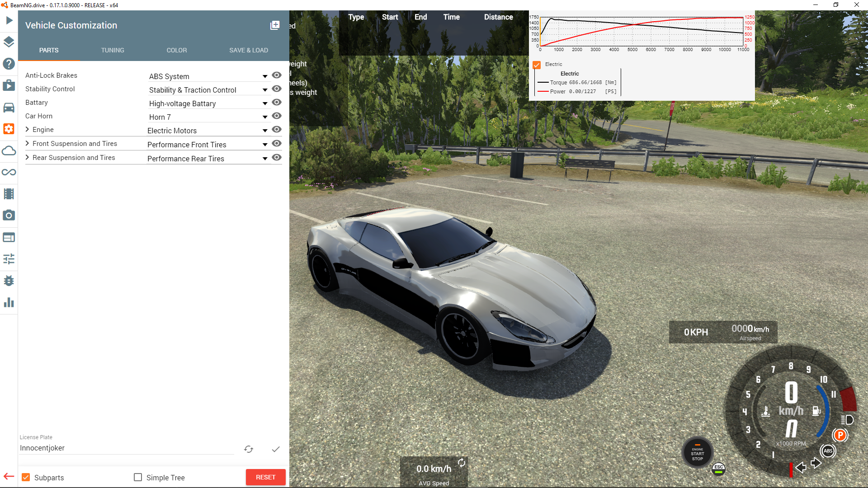
Task: Click the red RESET button
Action: coord(265,477)
